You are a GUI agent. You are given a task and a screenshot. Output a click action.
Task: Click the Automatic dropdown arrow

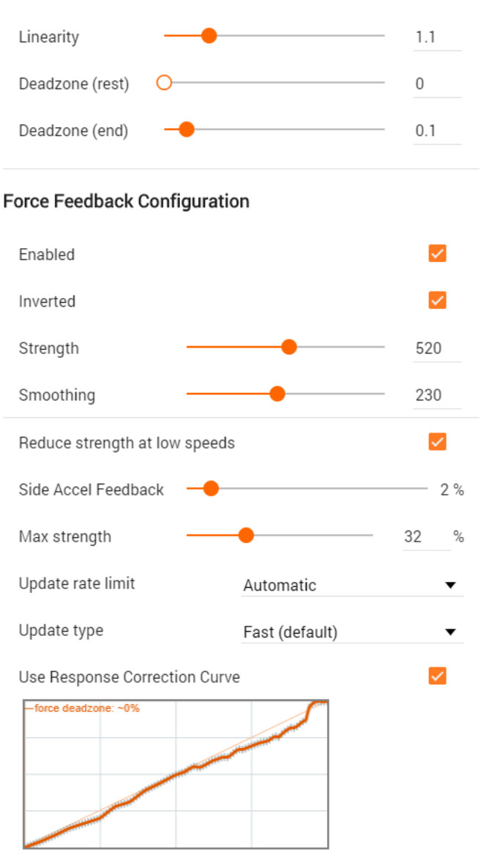450,585
